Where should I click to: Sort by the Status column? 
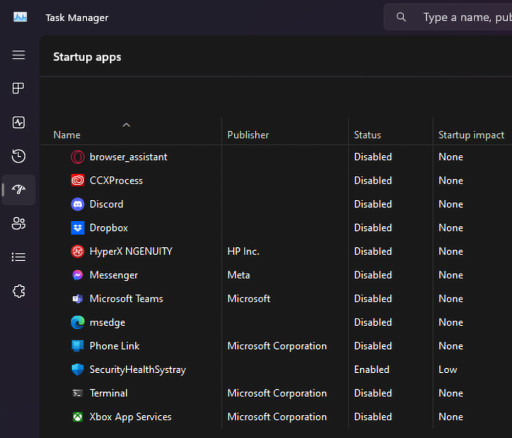(367, 135)
